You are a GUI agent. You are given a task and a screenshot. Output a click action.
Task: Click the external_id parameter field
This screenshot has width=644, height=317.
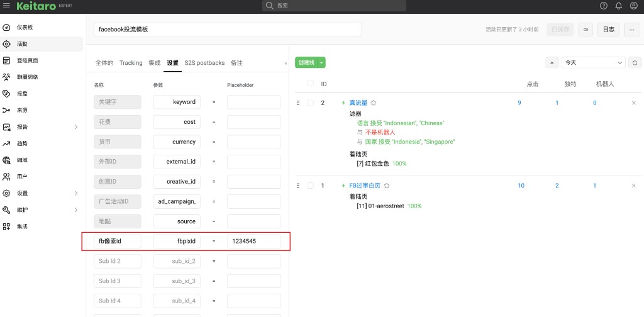coord(177,162)
